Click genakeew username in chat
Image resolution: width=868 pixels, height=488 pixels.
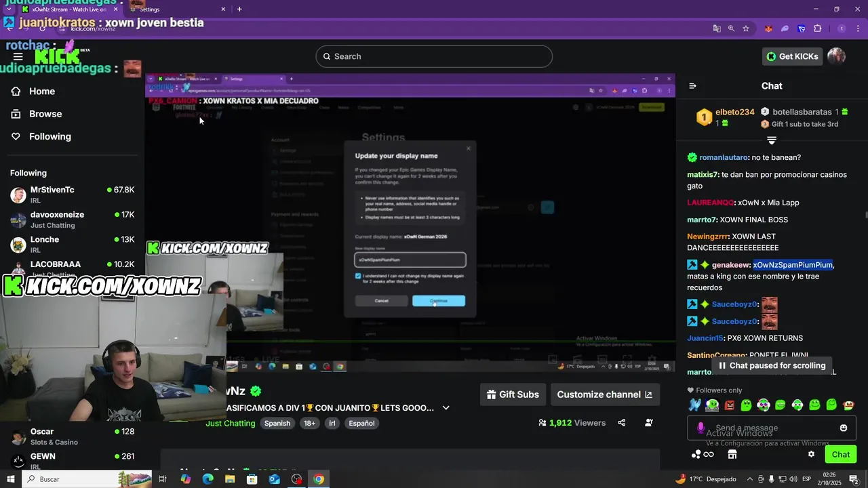731,265
